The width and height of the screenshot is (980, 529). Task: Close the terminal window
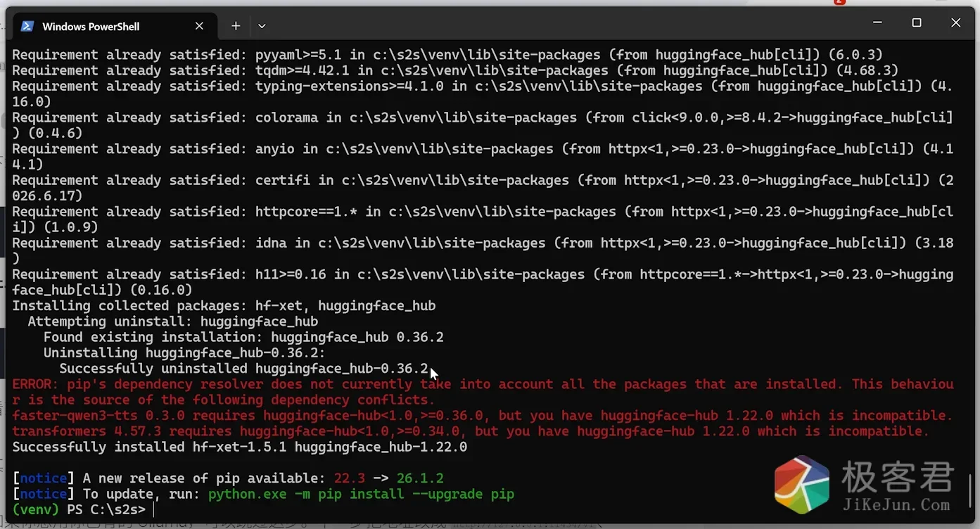point(955,23)
